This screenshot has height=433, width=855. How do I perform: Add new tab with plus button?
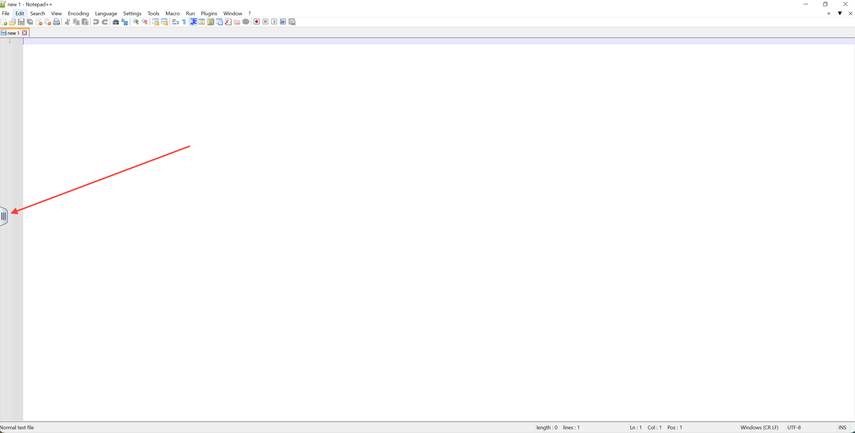pyautogui.click(x=828, y=13)
